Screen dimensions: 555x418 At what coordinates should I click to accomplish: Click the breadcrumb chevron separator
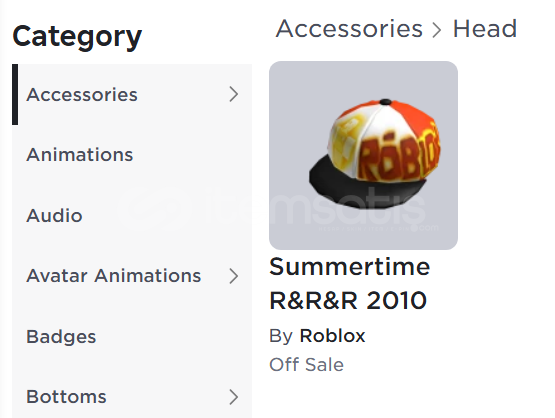click(437, 30)
